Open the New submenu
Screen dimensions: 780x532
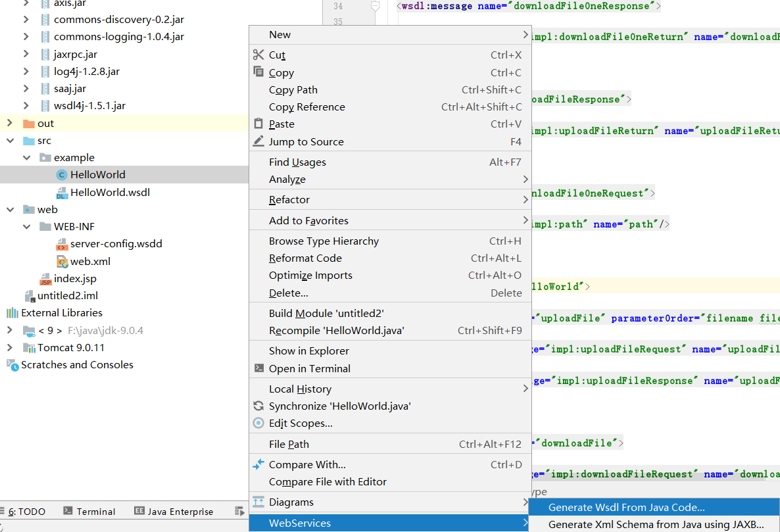(390, 35)
